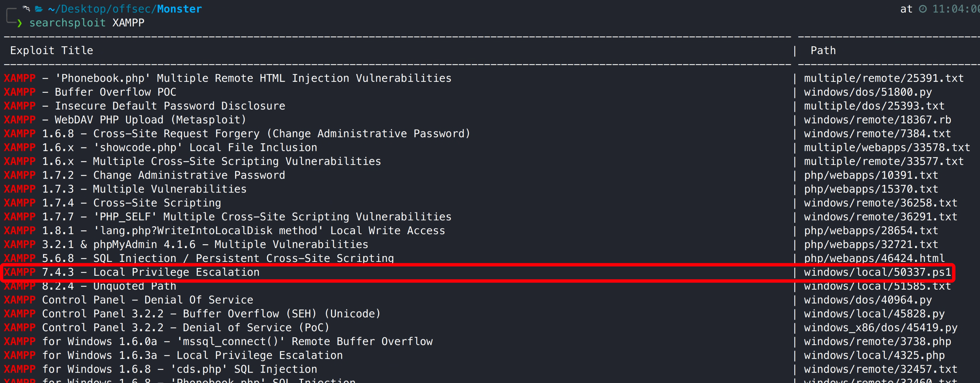Select the highlighted XAMPP 7.4.3 Local Privilege Escalation title
Image resolution: width=980 pixels, height=383 pixels.
[x=131, y=272]
